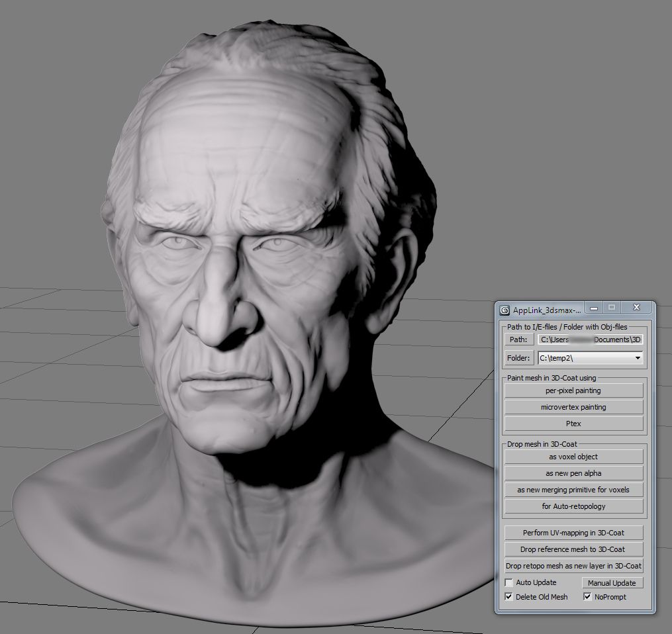This screenshot has width=672, height=634.
Task: Start per-pixel painting in 3D-Coat
Action: [x=573, y=390]
